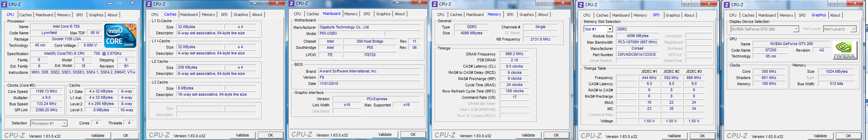Screen dimensions: 868x140
Task: Switch to Memory tab in the SPD window
Action: click(x=640, y=15)
